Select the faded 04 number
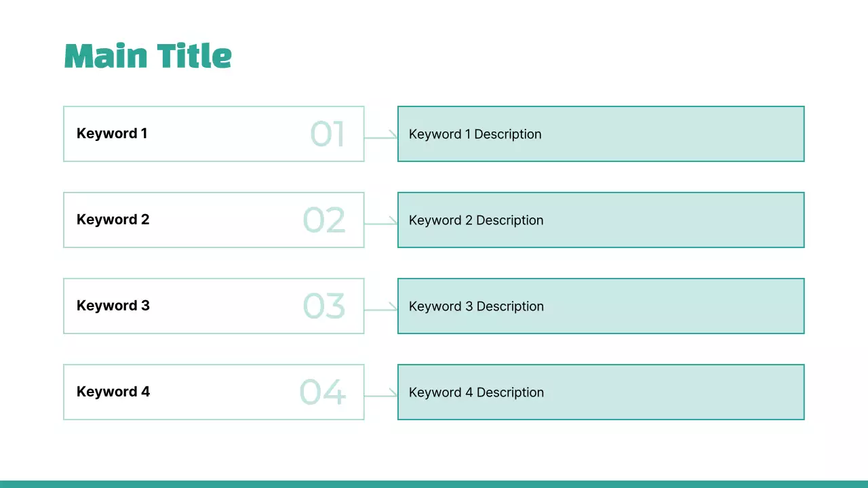Image resolution: width=868 pixels, height=488 pixels. pyautogui.click(x=323, y=392)
